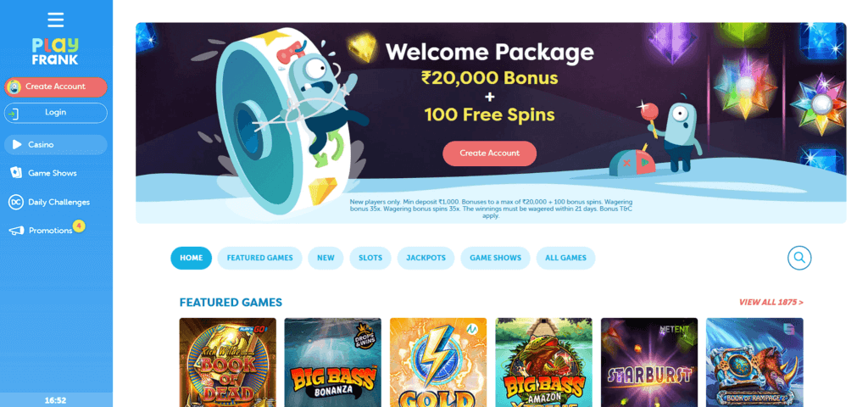
Task: Click the Promotions megaphone icon
Action: [16, 231]
